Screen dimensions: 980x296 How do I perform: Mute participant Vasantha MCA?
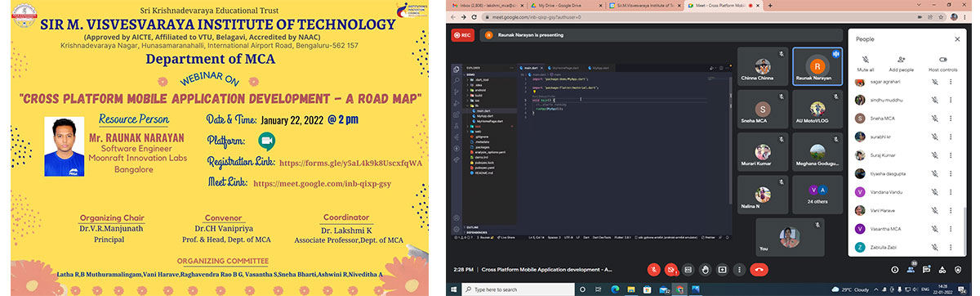click(935, 228)
